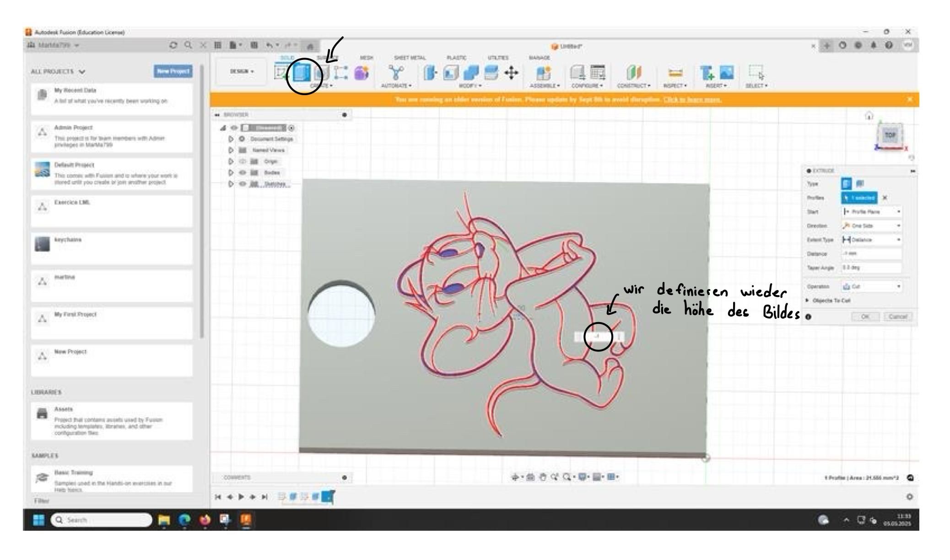Image resolution: width=950 pixels, height=560 pixels.
Task: Open timeline settings gear icon
Action: pyautogui.click(x=910, y=496)
